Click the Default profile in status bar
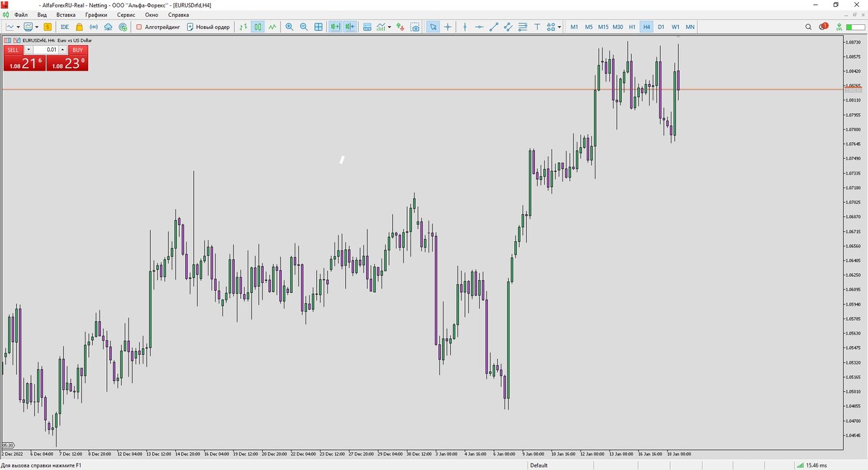868x470 pixels. coord(539,465)
